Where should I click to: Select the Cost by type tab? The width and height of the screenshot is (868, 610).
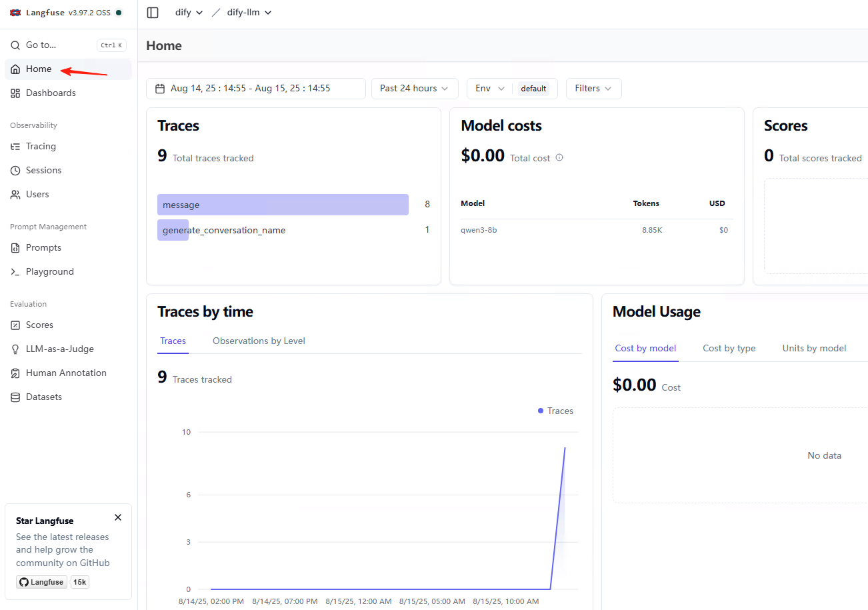(729, 348)
